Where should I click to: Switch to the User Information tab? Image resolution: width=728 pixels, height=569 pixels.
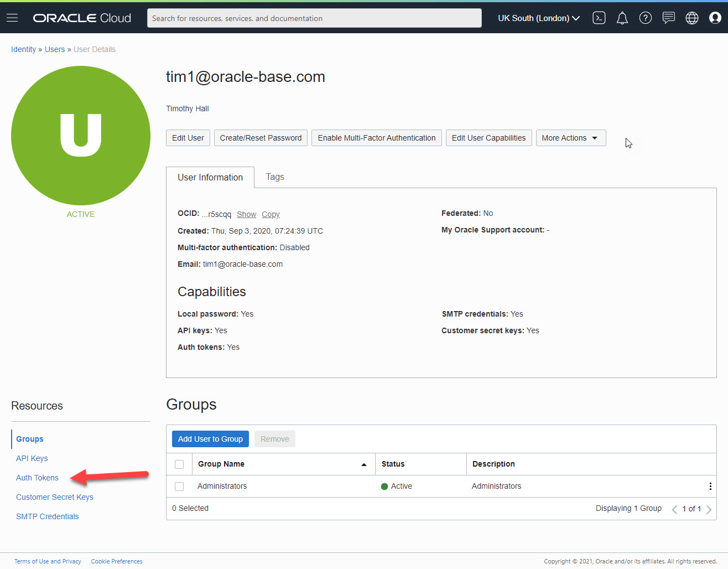coord(210,177)
